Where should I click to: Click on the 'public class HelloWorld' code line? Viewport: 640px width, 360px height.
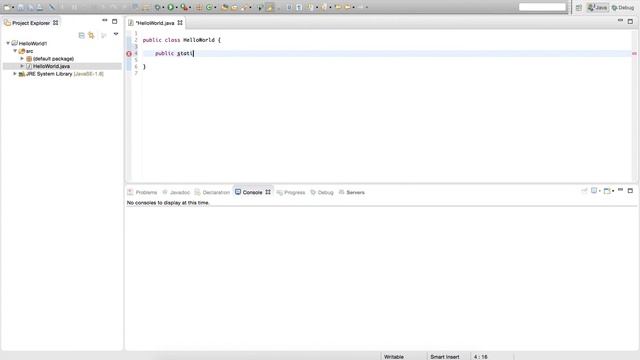(182, 40)
